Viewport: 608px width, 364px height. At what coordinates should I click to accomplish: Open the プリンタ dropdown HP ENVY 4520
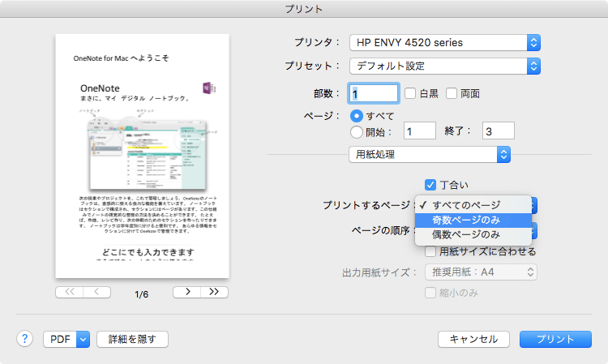[445, 43]
